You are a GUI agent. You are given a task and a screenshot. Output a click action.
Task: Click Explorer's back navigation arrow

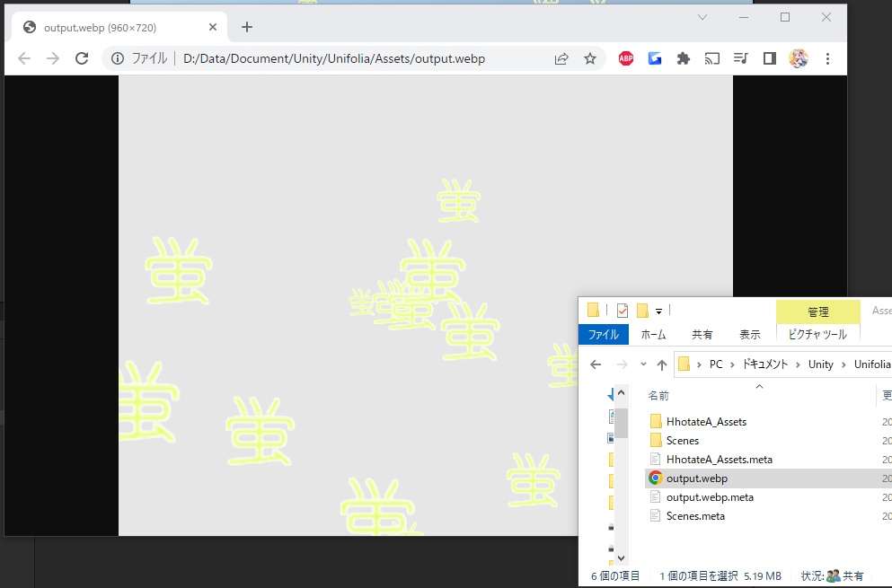coord(595,364)
